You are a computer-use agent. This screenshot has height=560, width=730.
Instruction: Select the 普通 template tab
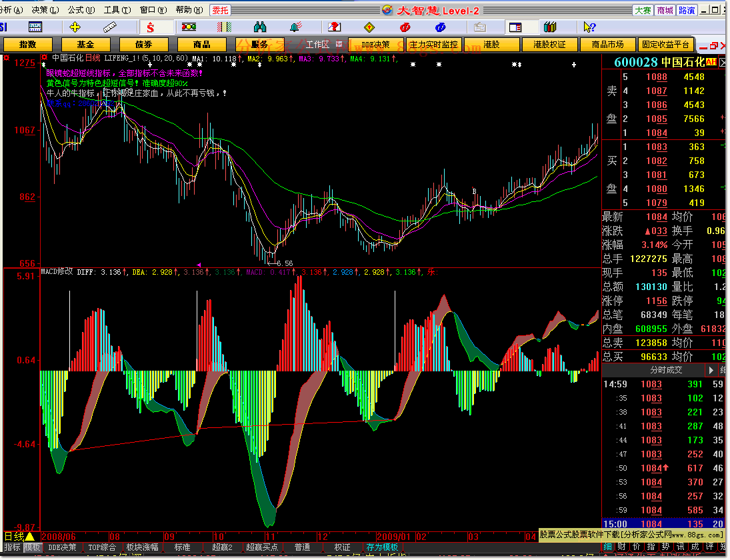click(x=302, y=547)
